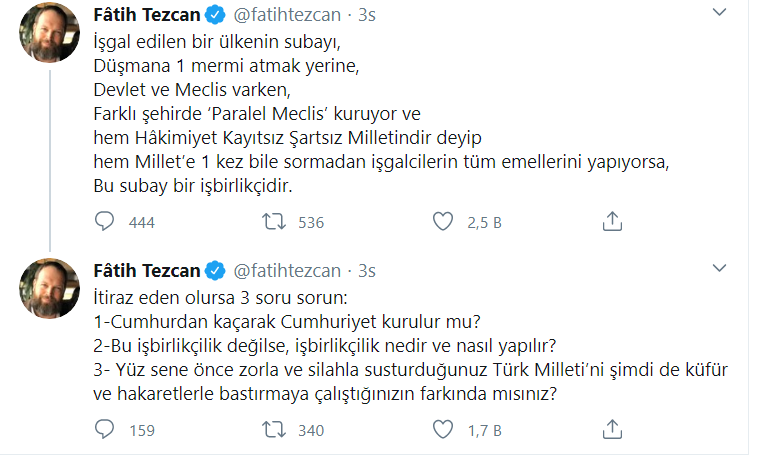Image resolution: width=760 pixels, height=455 pixels.
Task: Click the second tweet's profile avatar
Action: [x=49, y=290]
